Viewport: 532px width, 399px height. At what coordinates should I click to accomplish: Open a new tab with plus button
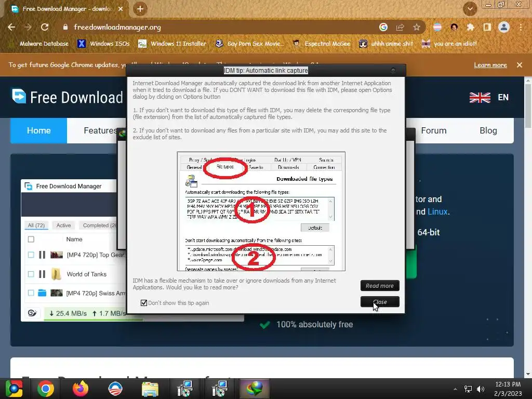click(x=140, y=9)
